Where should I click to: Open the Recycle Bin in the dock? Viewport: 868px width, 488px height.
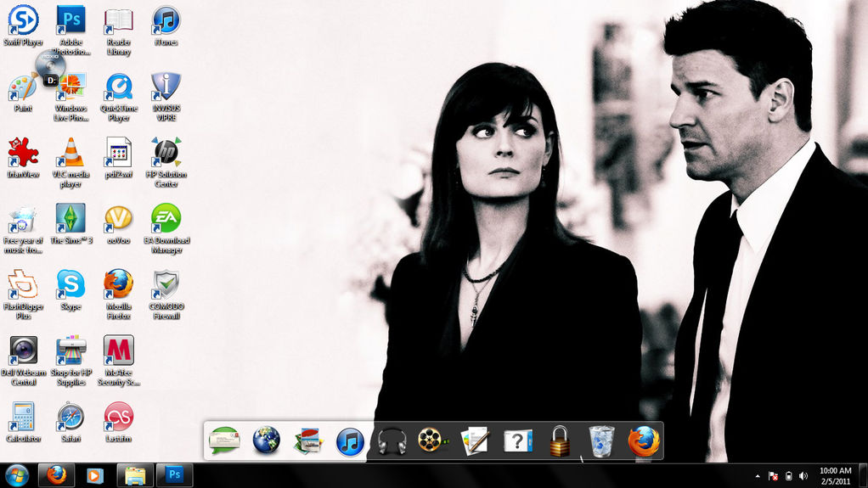pos(601,440)
